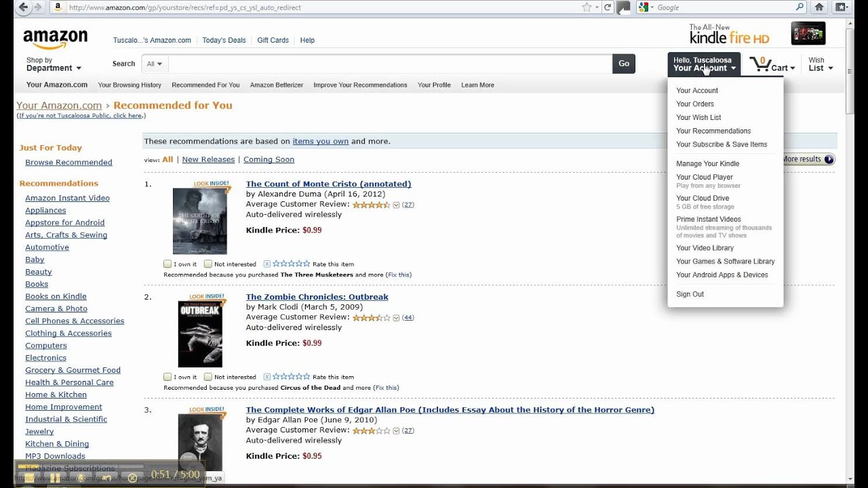Switch to the 'Amazon Betterizer' tab
The image size is (868, 488).
[x=277, y=85]
